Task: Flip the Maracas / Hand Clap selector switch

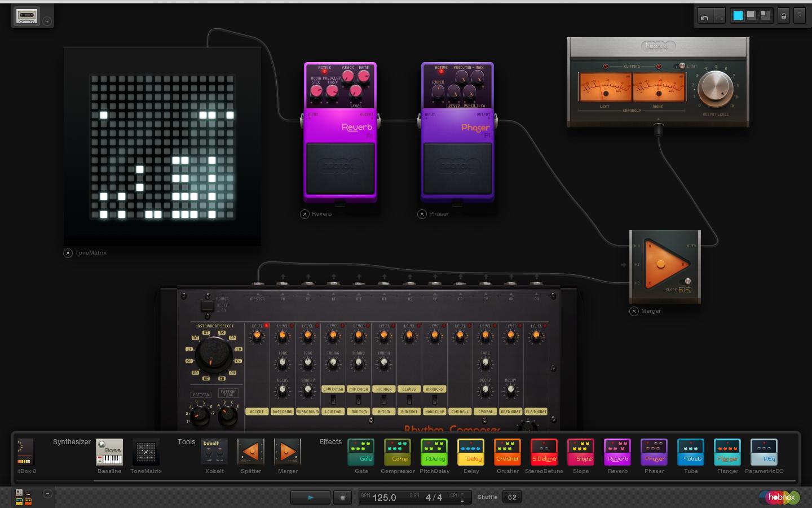Action: (x=435, y=400)
